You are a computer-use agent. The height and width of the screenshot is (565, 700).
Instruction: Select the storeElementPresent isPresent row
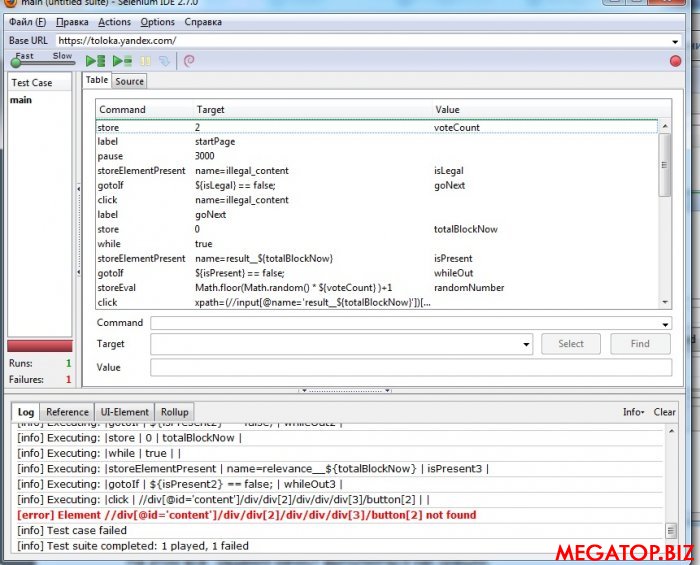pyautogui.click(x=377, y=258)
